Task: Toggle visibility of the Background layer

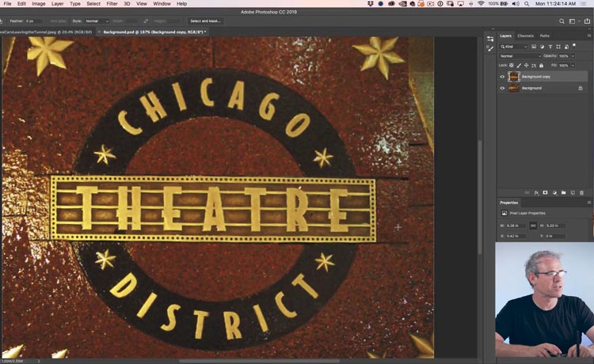Action: (502, 89)
